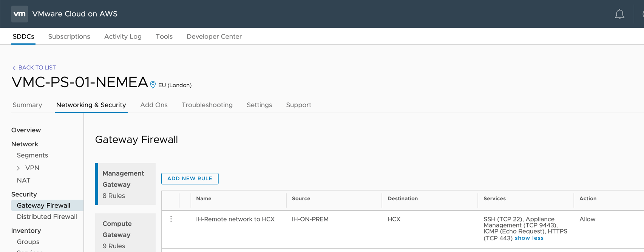The height and width of the screenshot is (252, 644).
Task: Open the Troubleshooting tab
Action: pos(207,105)
